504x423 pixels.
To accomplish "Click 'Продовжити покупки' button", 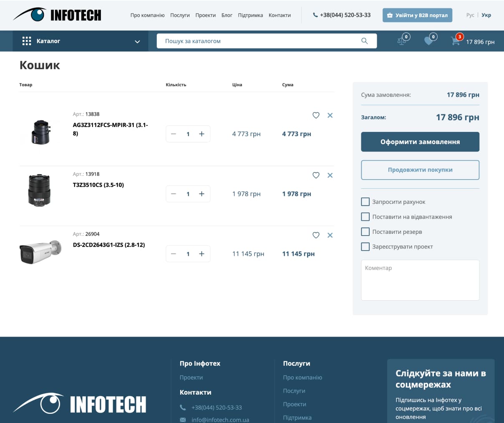I will [420, 170].
